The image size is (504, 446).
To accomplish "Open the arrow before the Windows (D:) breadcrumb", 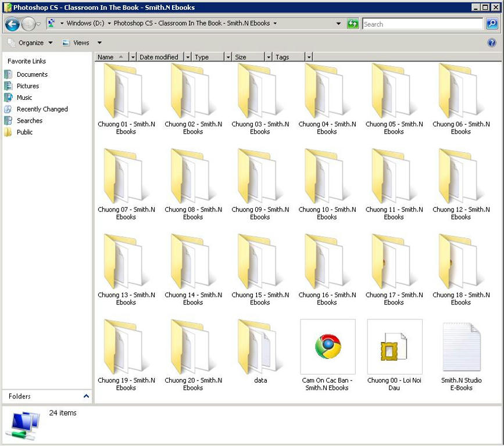I will point(62,23).
